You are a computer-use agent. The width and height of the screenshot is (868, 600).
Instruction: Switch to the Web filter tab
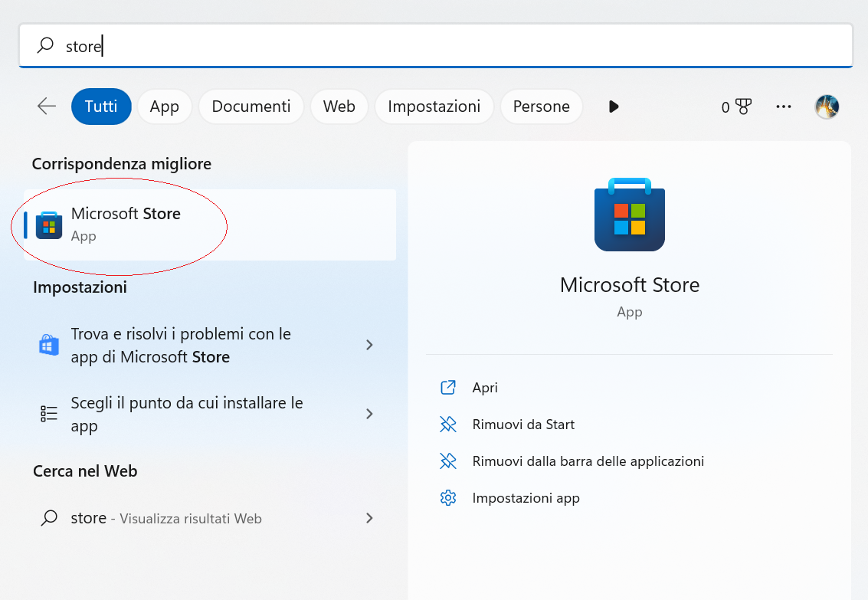click(339, 107)
